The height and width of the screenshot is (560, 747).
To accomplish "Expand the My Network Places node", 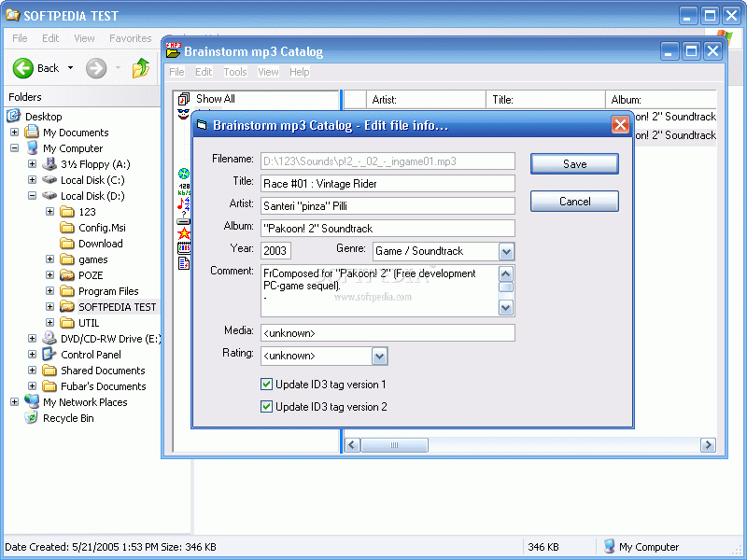I will click(x=14, y=402).
